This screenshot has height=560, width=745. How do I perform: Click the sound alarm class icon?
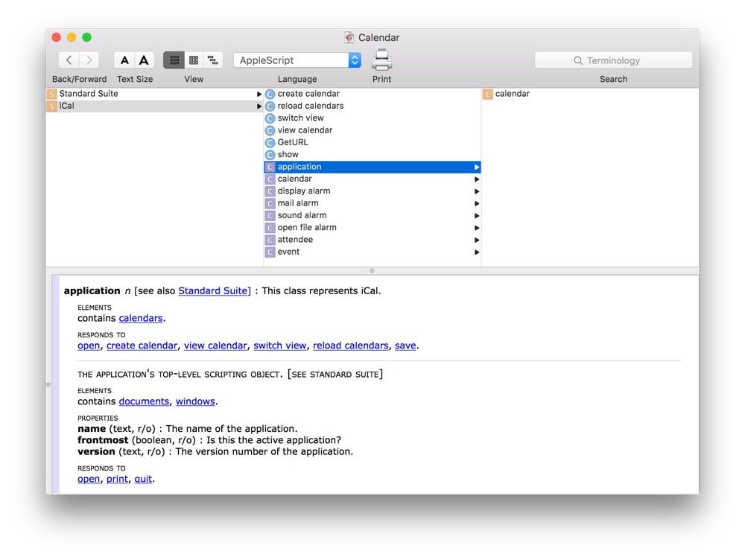(x=270, y=216)
